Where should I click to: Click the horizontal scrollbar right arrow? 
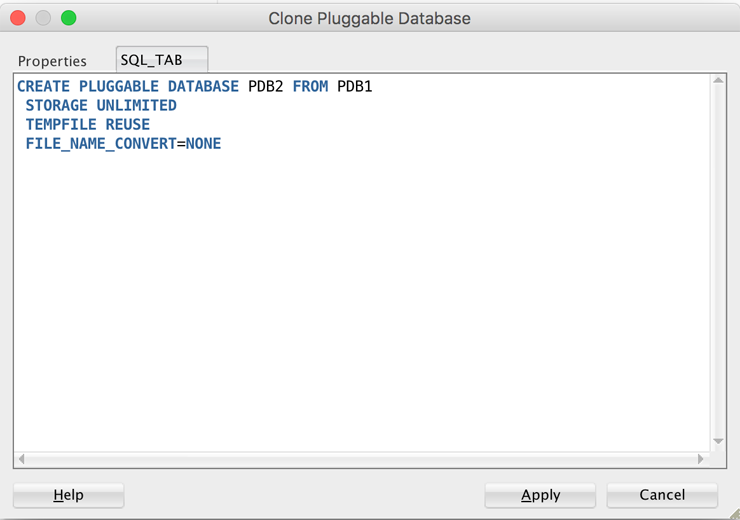[701, 459]
